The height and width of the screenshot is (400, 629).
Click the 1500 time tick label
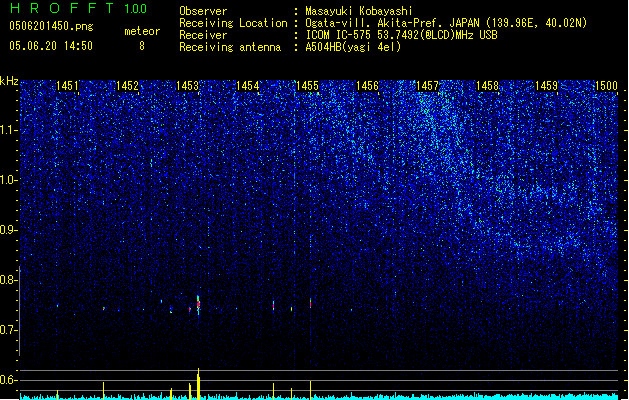(607, 85)
